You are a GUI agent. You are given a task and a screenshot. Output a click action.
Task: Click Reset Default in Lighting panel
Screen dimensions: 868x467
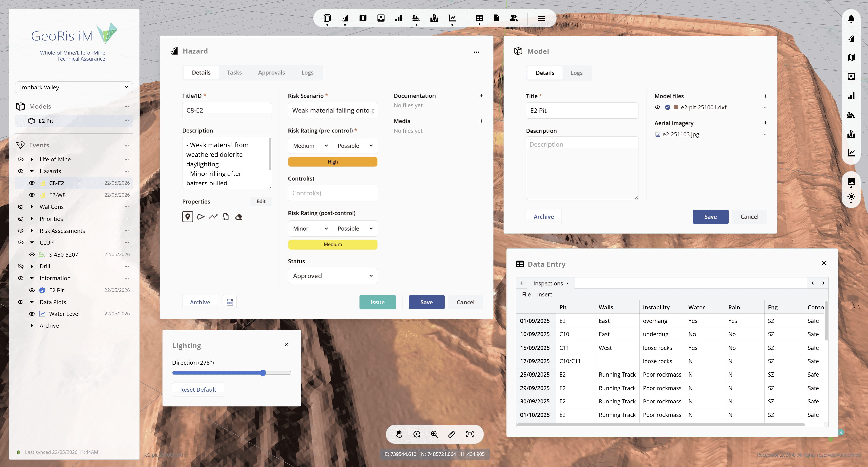point(198,390)
